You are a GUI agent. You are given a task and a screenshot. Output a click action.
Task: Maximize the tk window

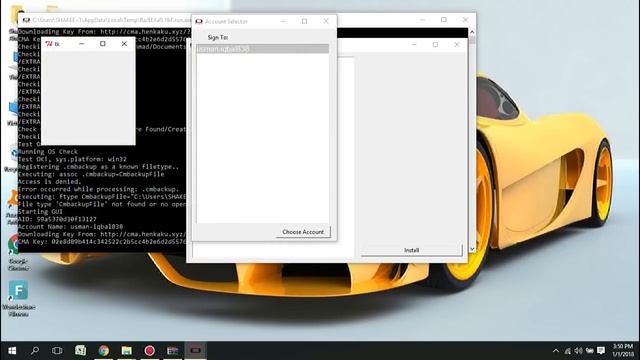103,44
